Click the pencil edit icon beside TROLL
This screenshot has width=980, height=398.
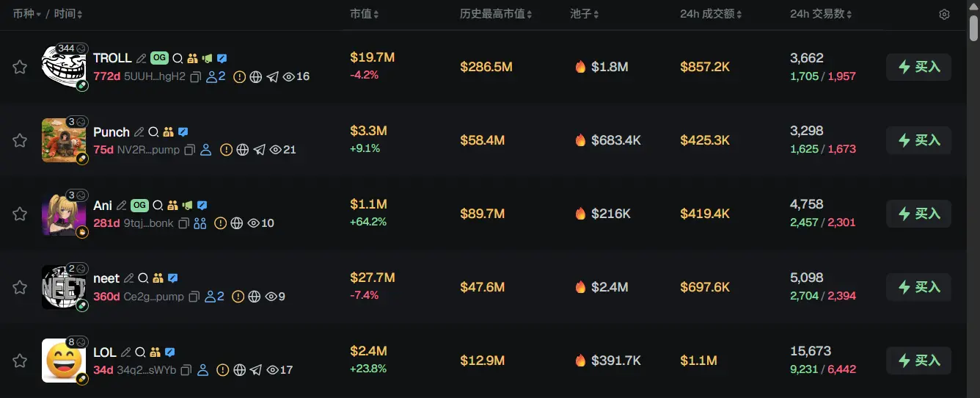(x=142, y=59)
